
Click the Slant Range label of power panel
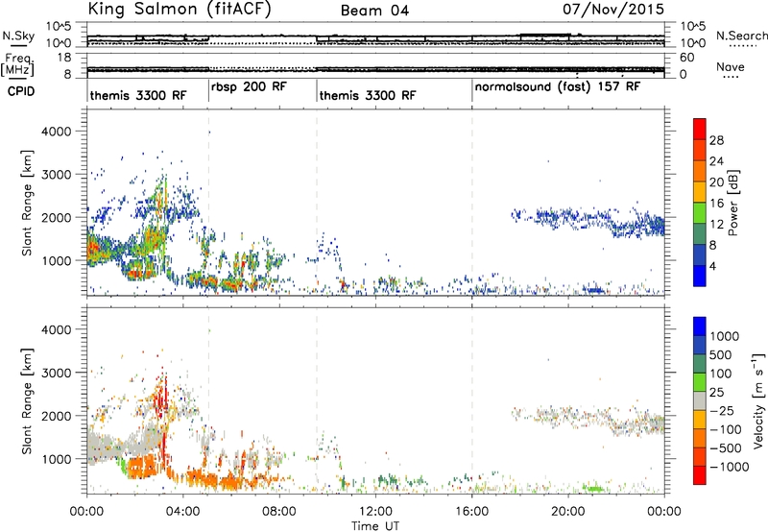point(27,203)
